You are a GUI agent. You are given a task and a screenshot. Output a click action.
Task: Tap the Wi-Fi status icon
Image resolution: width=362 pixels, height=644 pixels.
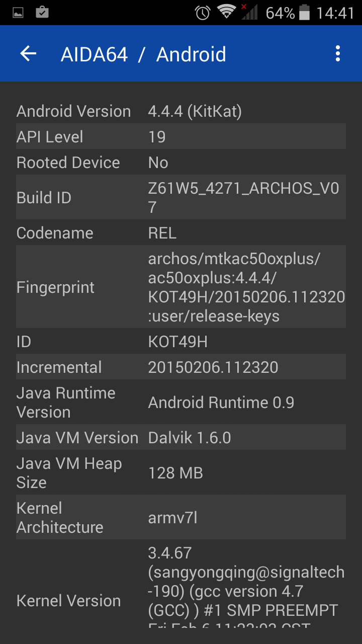click(x=226, y=12)
